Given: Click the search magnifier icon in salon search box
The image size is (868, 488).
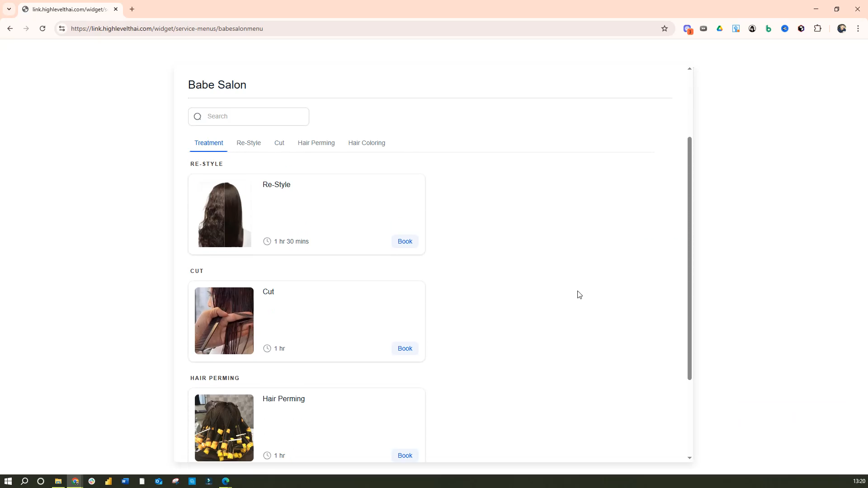Looking at the screenshot, I should 198,117.
